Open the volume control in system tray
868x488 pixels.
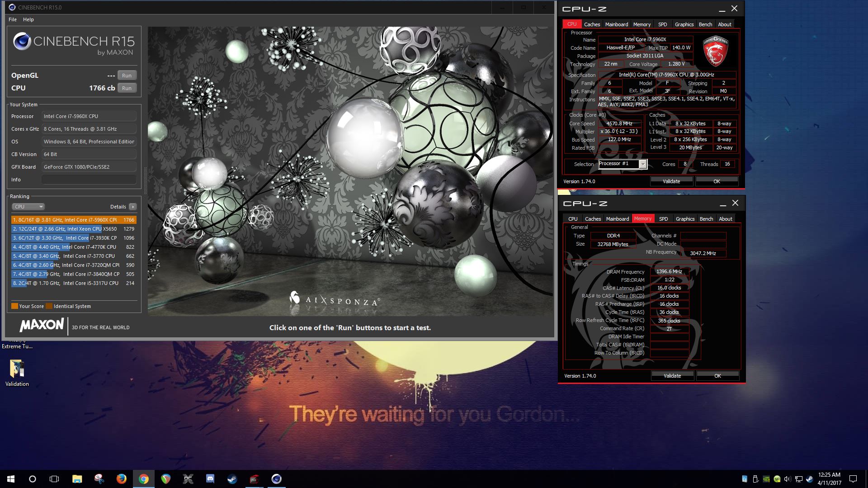788,479
